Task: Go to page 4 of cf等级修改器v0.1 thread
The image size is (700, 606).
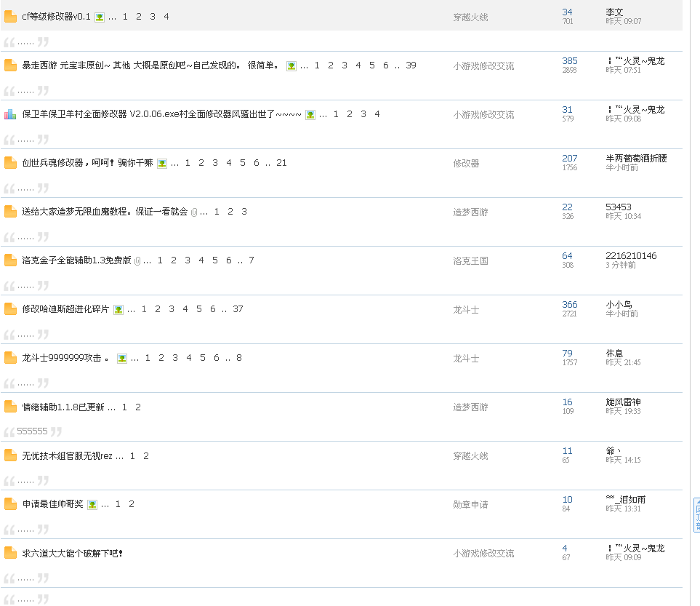Action: pyautogui.click(x=166, y=17)
